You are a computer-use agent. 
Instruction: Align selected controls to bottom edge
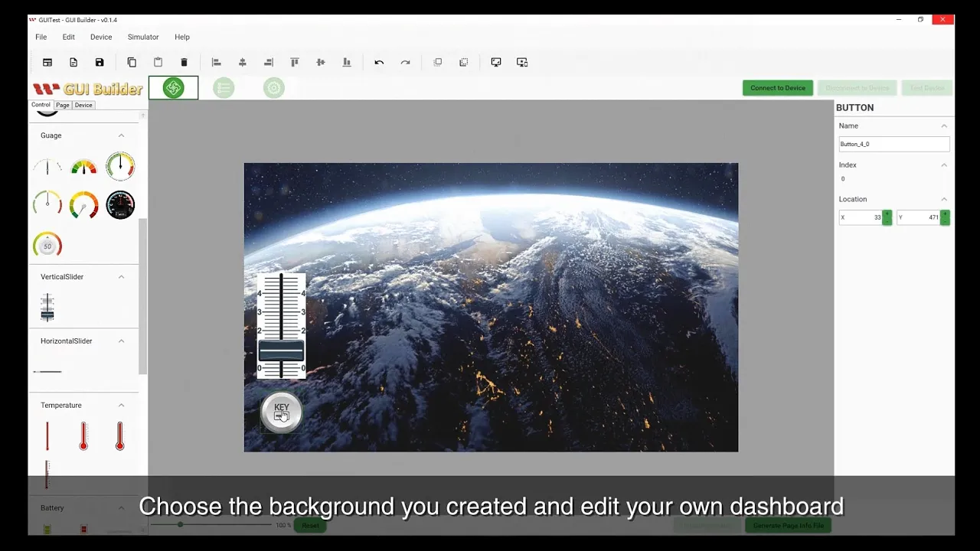pos(347,62)
